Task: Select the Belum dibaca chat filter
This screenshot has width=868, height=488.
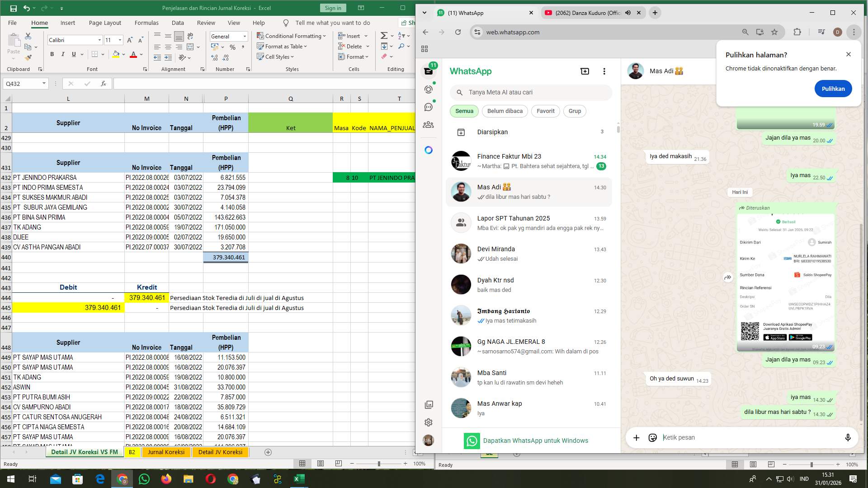Action: (505, 111)
